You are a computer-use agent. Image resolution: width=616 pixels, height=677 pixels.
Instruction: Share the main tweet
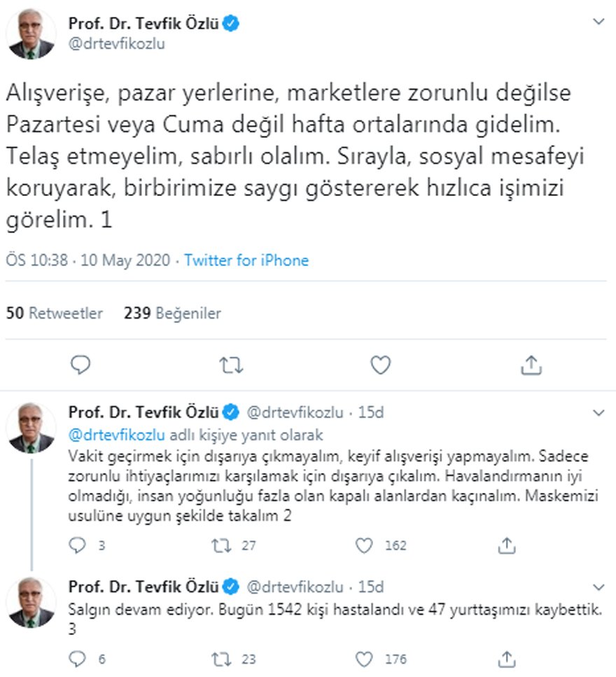click(x=531, y=365)
